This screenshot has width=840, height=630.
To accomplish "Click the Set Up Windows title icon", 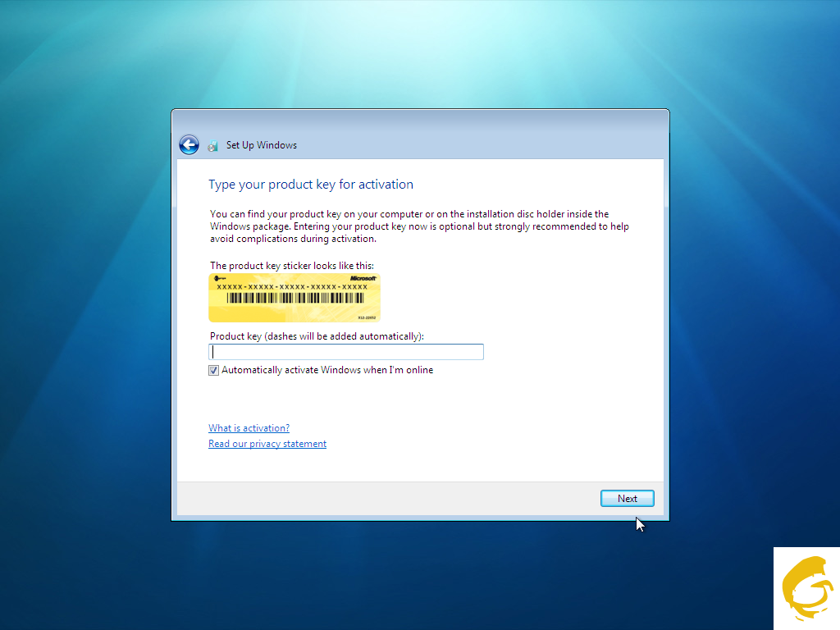I will [x=213, y=146].
